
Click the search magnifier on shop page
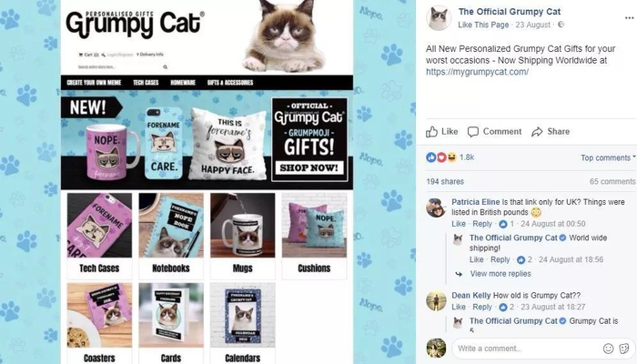coord(166,67)
